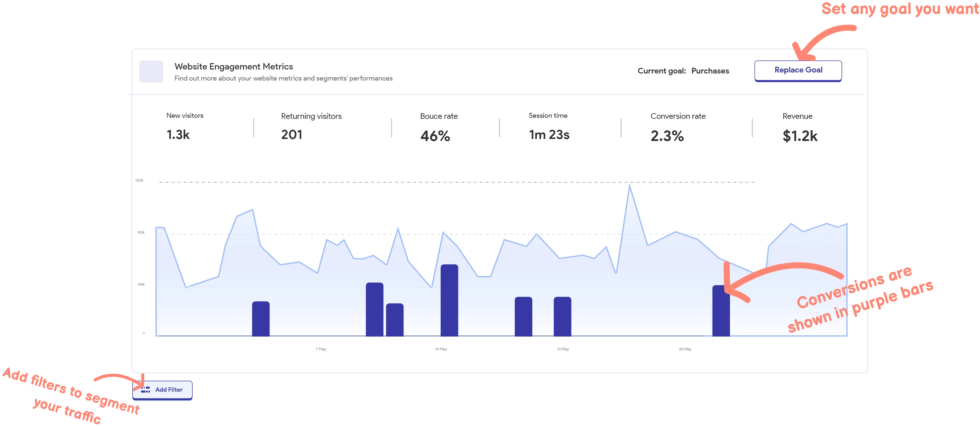Open the current goal Purchases selector

coord(710,71)
